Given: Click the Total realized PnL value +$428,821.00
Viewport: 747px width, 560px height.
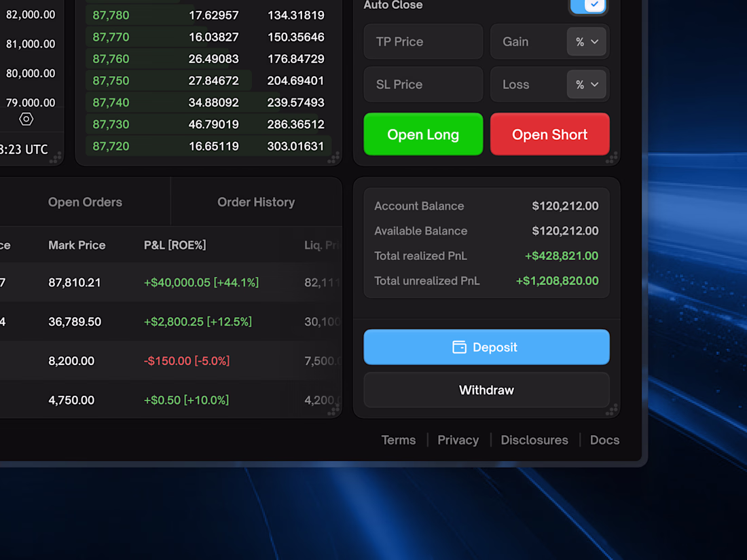Looking at the screenshot, I should coord(561,256).
